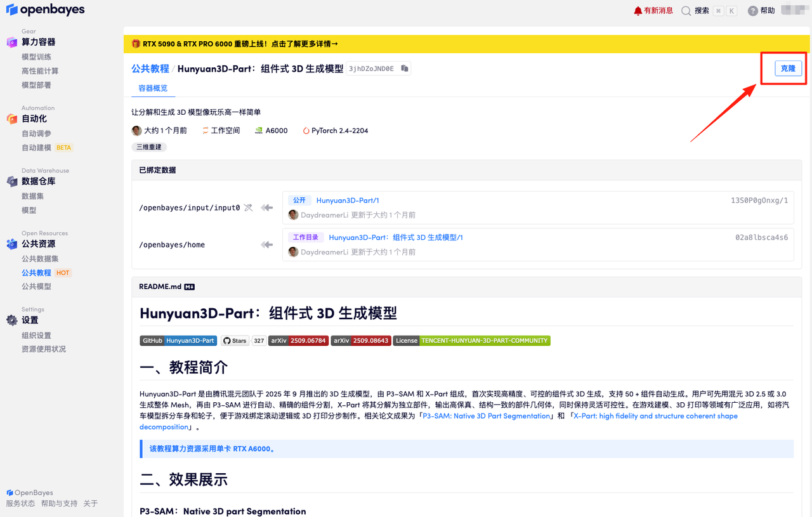Click 服务状态 footer link
Viewport: 812px width, 517px height.
pyautogui.click(x=21, y=504)
